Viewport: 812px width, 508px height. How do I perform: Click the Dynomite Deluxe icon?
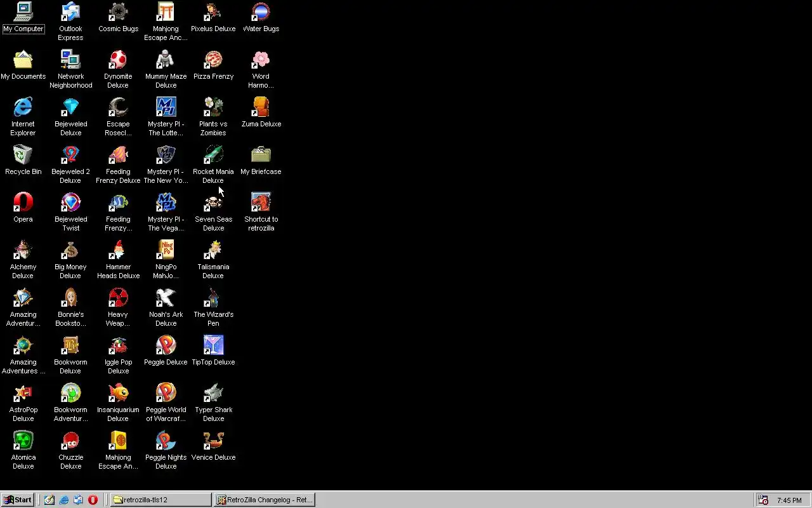(118, 60)
